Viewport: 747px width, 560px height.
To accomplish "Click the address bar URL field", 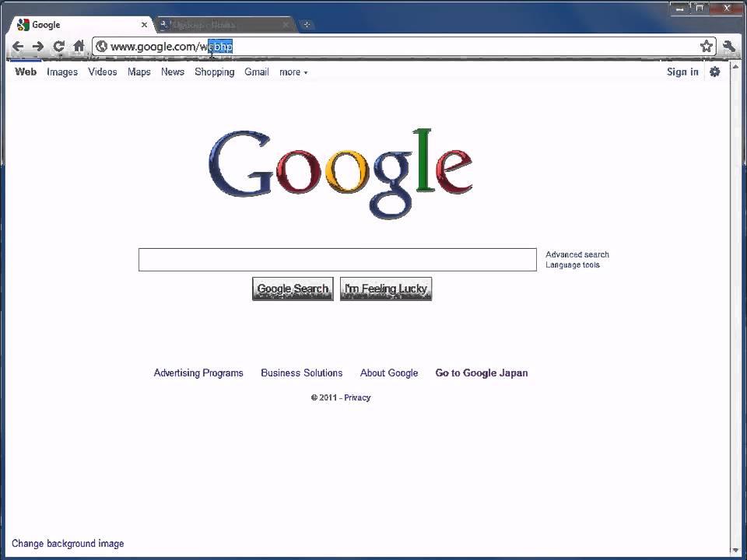I will [x=402, y=46].
